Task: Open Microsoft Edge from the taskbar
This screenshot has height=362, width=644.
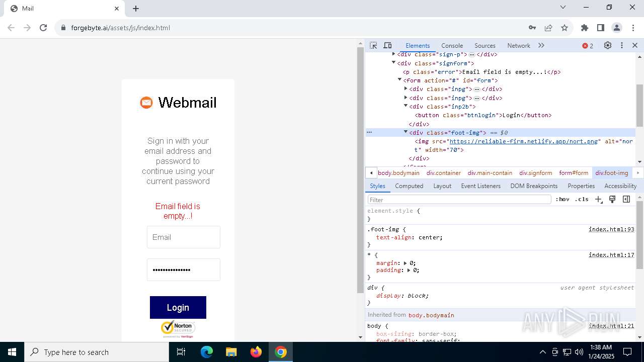Action: click(x=207, y=352)
